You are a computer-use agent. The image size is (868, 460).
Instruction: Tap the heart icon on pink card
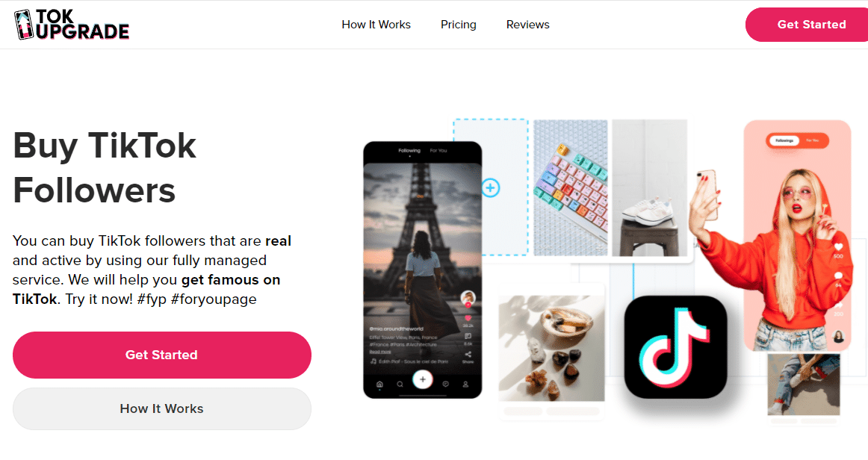[x=838, y=247]
